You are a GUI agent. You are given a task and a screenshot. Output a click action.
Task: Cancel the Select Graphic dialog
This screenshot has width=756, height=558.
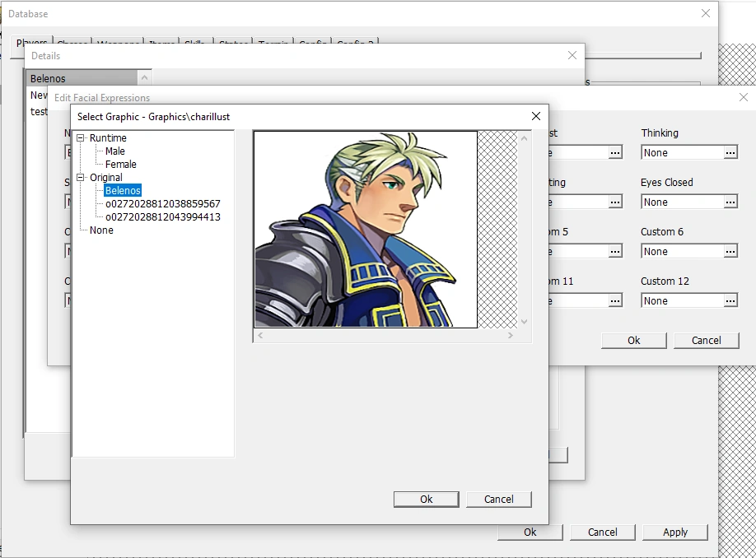coord(498,500)
